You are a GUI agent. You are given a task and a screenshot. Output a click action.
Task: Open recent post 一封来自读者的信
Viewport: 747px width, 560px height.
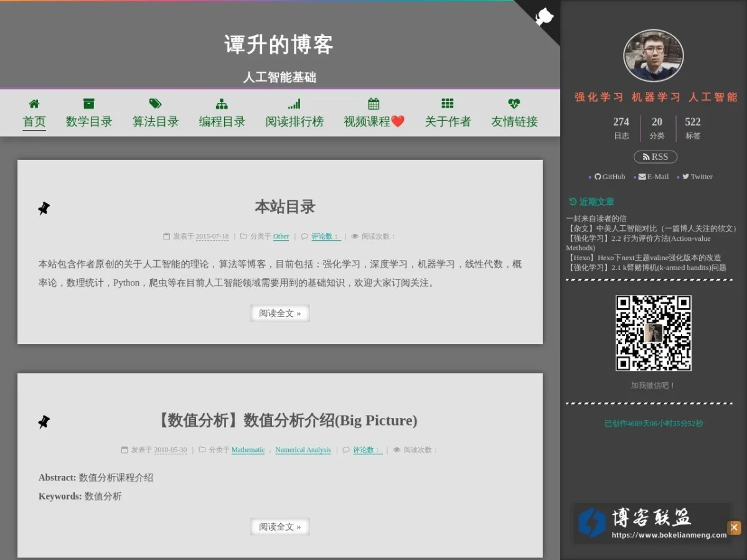[x=596, y=218]
